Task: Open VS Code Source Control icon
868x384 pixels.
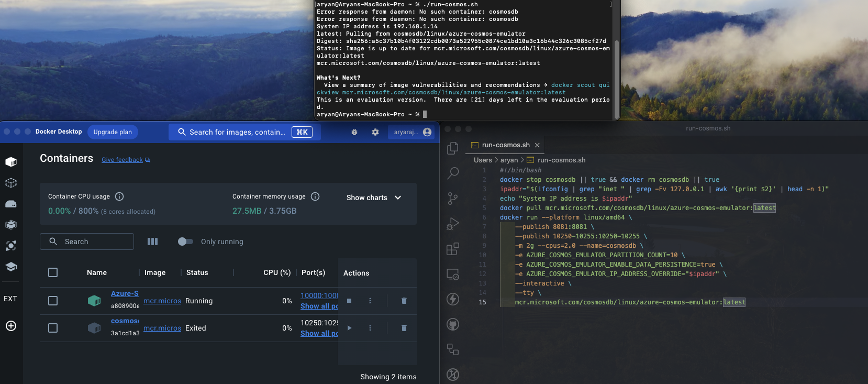Action: (x=453, y=199)
